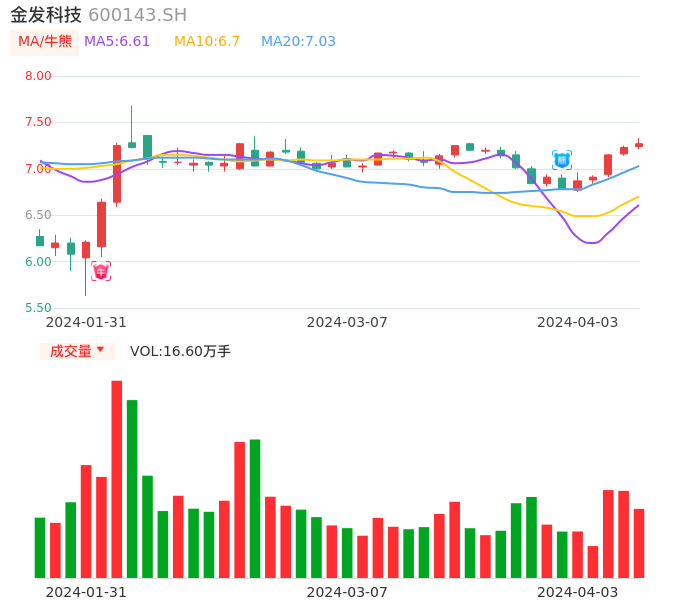Viewport: 686px width, 606px height.
Task: Click the blue bear marker icon
Action: pos(562,160)
